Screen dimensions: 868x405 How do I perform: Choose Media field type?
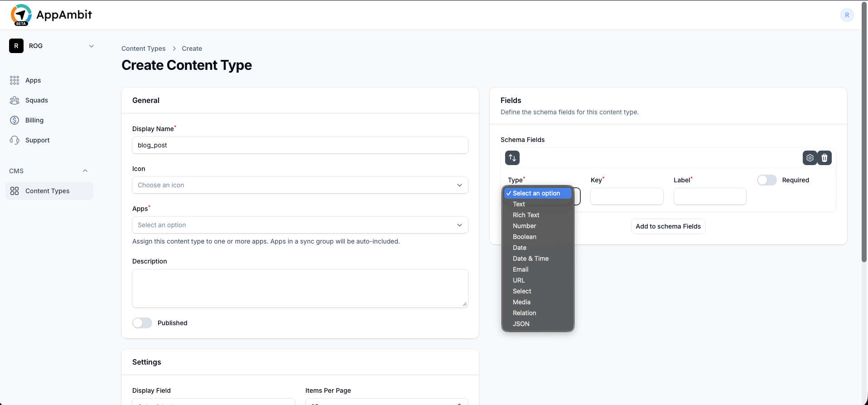(538, 302)
